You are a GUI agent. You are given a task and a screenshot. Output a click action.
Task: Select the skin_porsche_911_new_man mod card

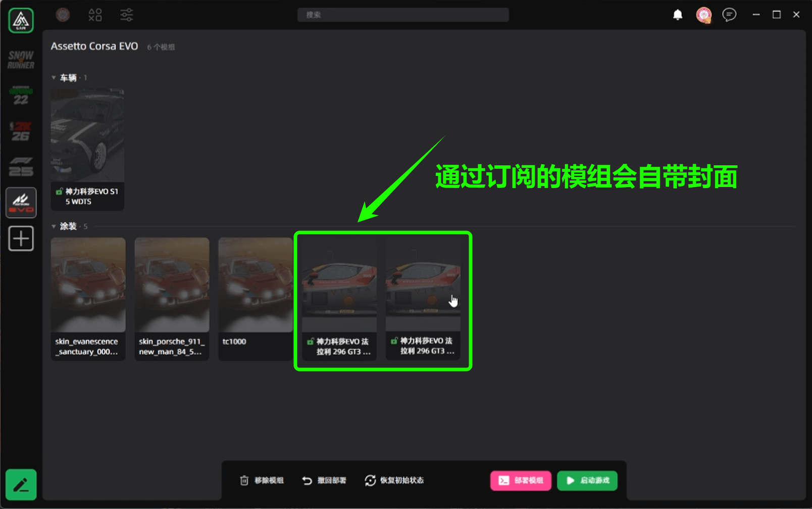(x=172, y=299)
